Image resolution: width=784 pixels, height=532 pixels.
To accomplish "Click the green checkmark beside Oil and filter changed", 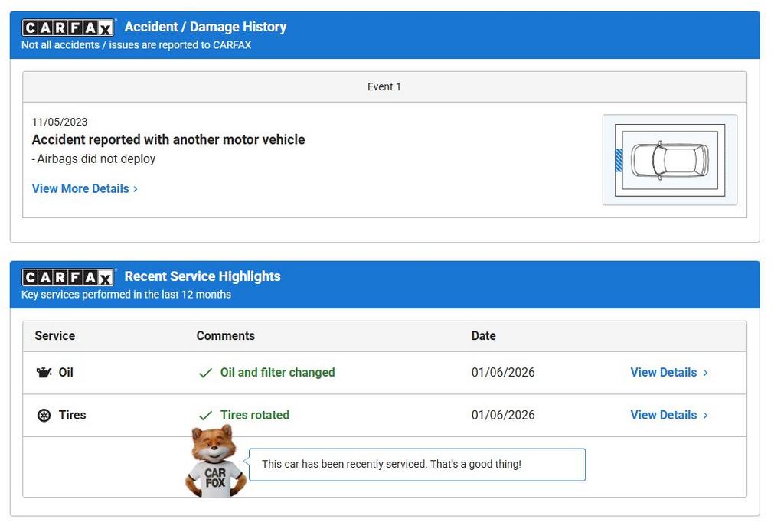I will click(x=205, y=374).
